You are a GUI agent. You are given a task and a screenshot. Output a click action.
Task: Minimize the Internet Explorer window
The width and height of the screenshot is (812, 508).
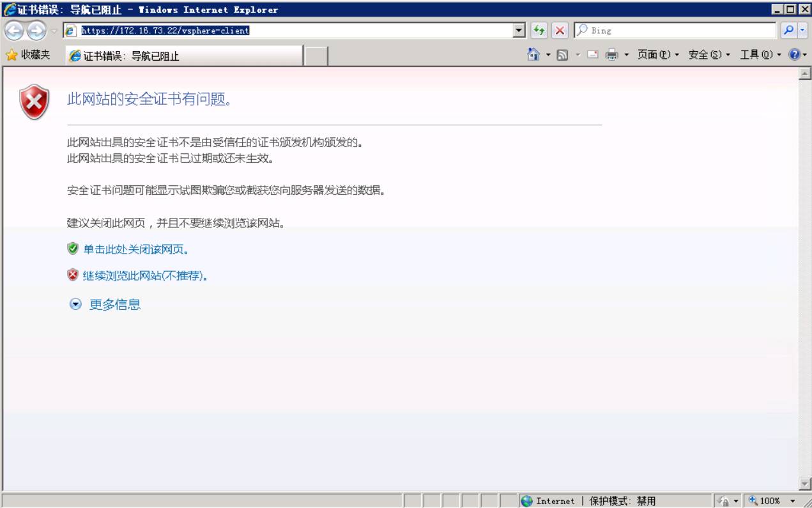pyautogui.click(x=777, y=10)
